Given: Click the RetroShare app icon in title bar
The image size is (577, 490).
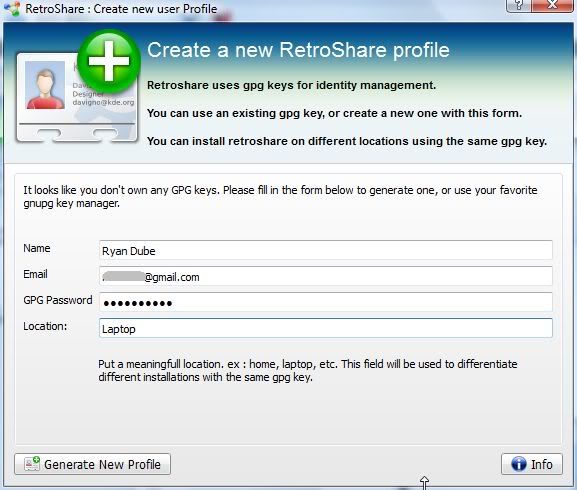Looking at the screenshot, I should (12, 8).
